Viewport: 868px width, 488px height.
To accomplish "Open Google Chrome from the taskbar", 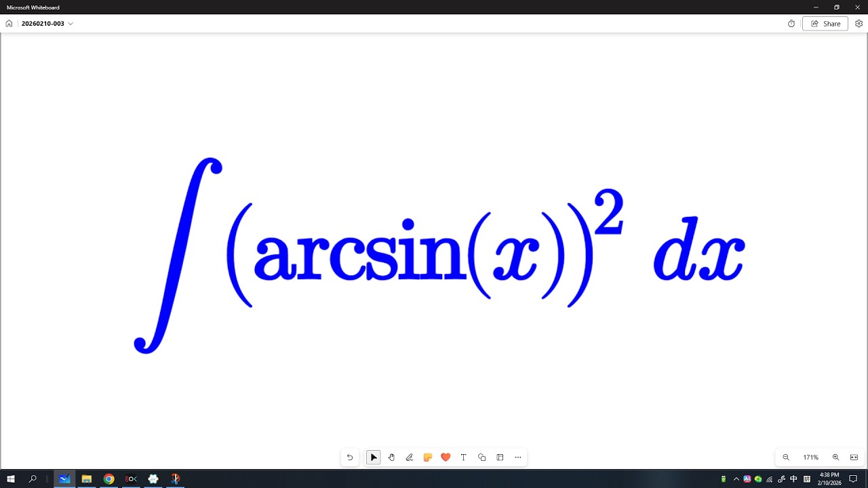I will [108, 479].
